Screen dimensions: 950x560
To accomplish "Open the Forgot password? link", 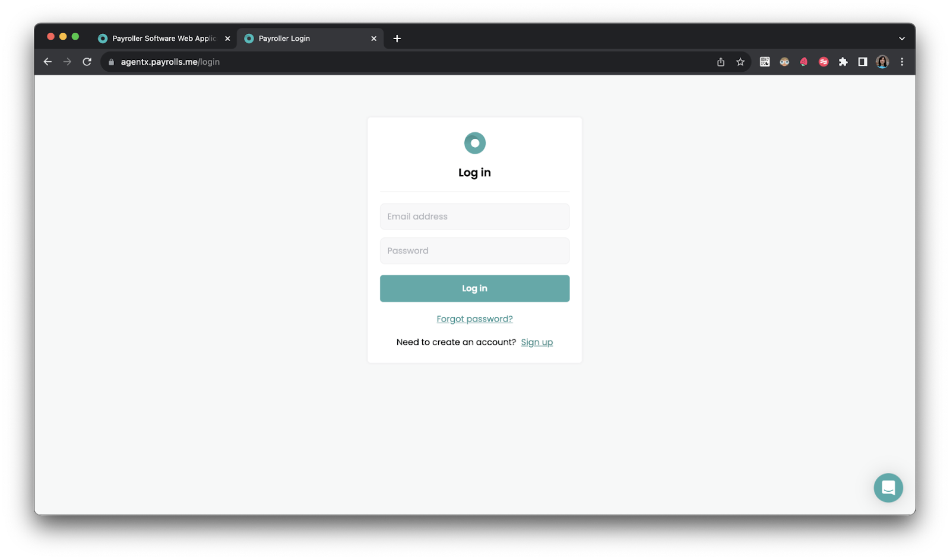I will point(474,319).
